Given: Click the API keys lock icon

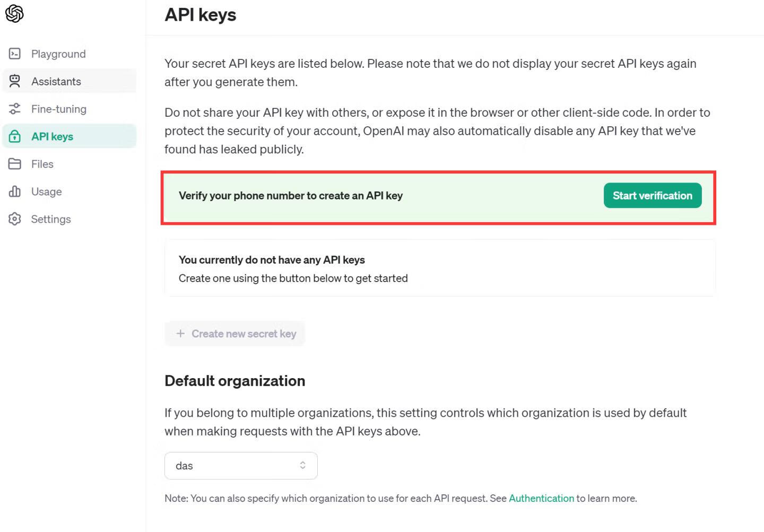Looking at the screenshot, I should point(15,136).
